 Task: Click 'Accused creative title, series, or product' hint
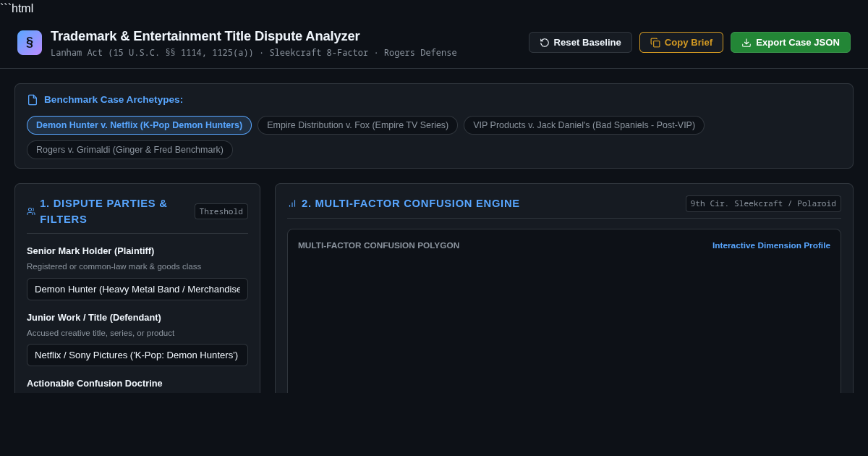101,333
